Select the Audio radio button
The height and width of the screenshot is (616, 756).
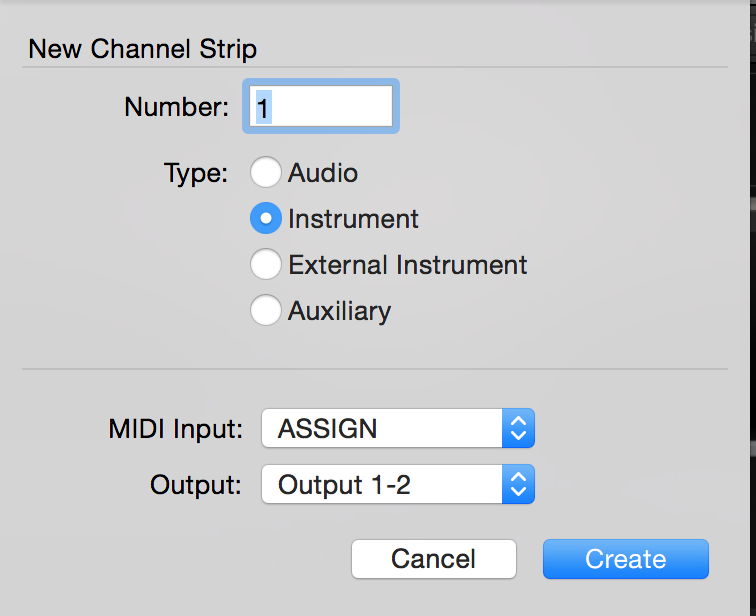pyautogui.click(x=266, y=173)
